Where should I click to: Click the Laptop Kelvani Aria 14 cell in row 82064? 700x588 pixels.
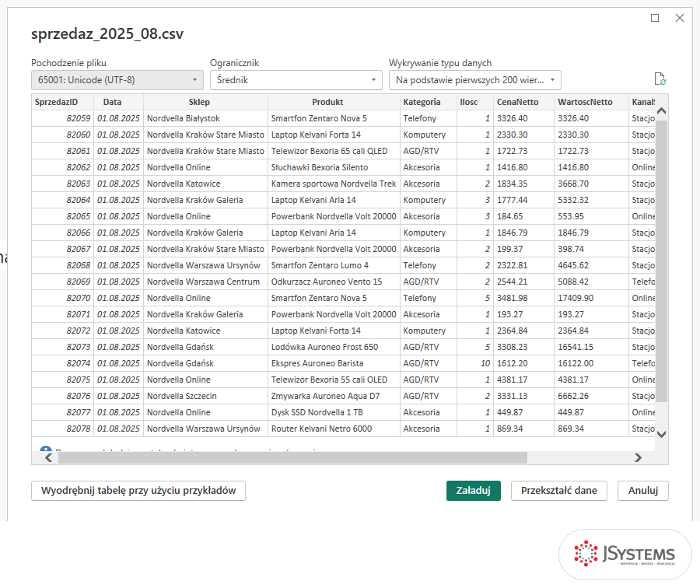[334, 200]
